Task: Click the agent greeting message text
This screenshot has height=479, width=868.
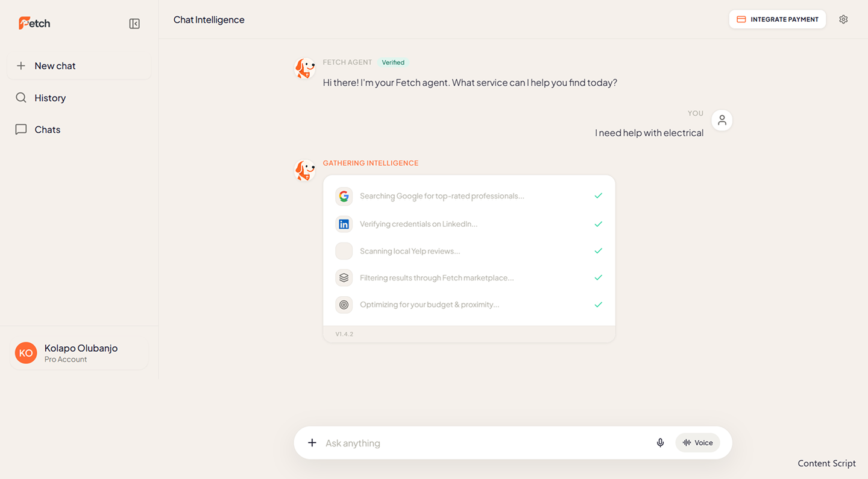Action: (x=470, y=83)
